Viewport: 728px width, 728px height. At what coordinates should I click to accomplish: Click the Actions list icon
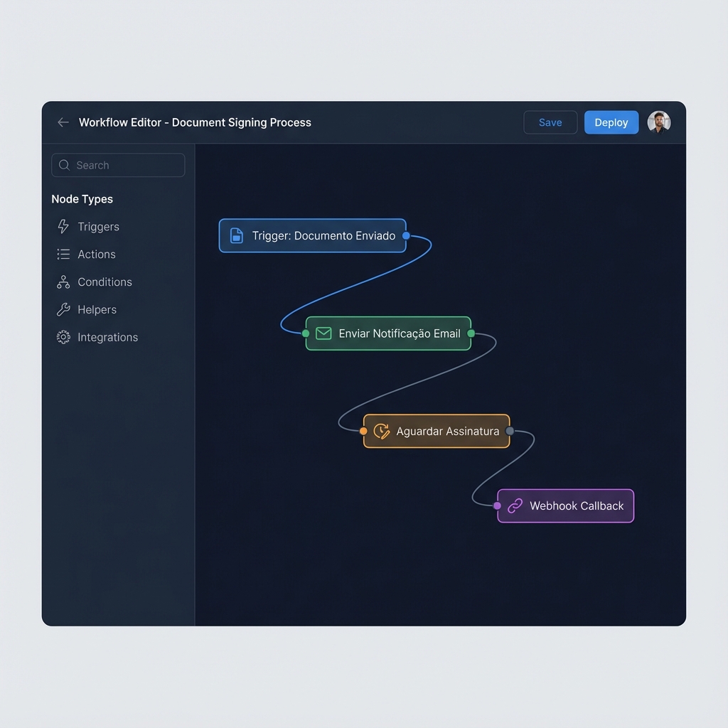(x=63, y=255)
